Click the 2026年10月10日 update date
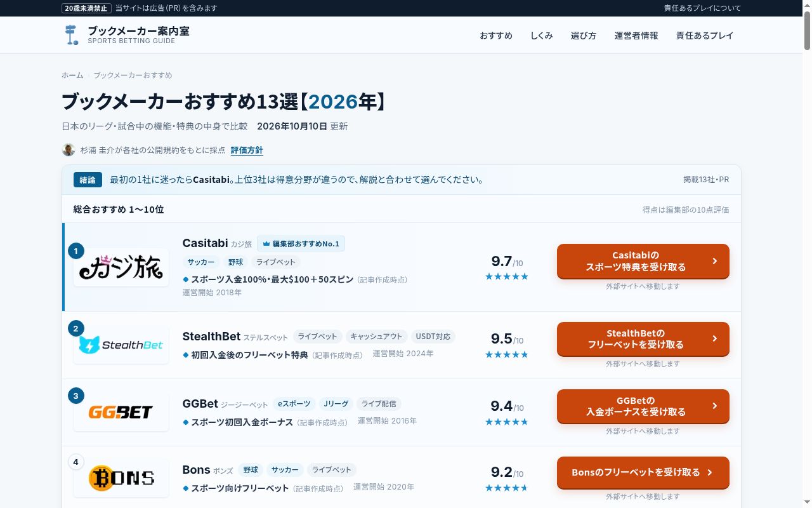812x508 pixels. (x=292, y=126)
